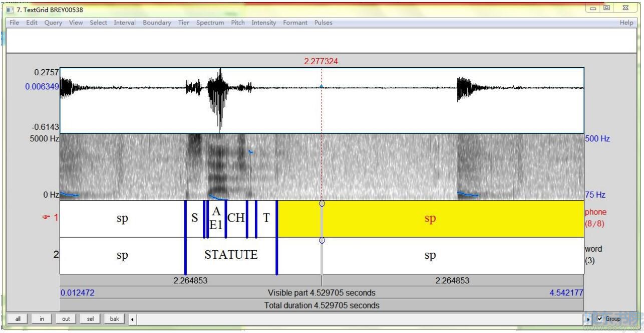Click the 'bak' zoom button
This screenshot has width=644, height=333.
[x=115, y=319]
